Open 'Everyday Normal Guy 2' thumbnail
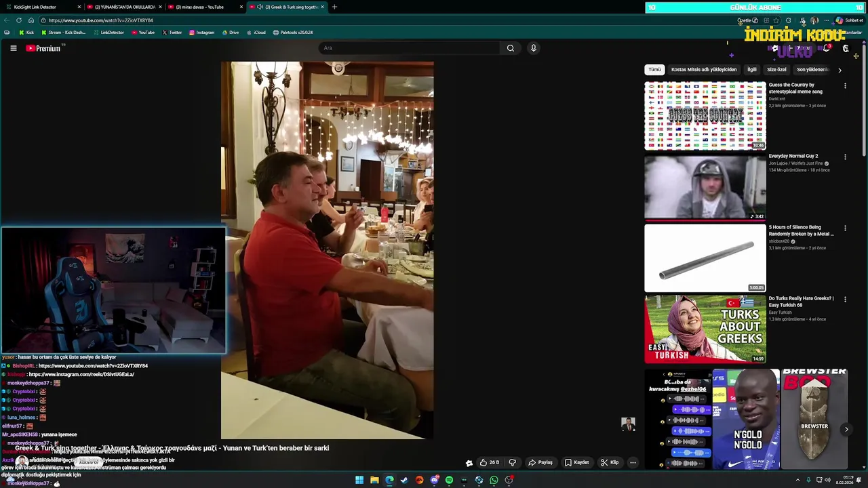Image resolution: width=868 pixels, height=488 pixels. pyautogui.click(x=705, y=187)
